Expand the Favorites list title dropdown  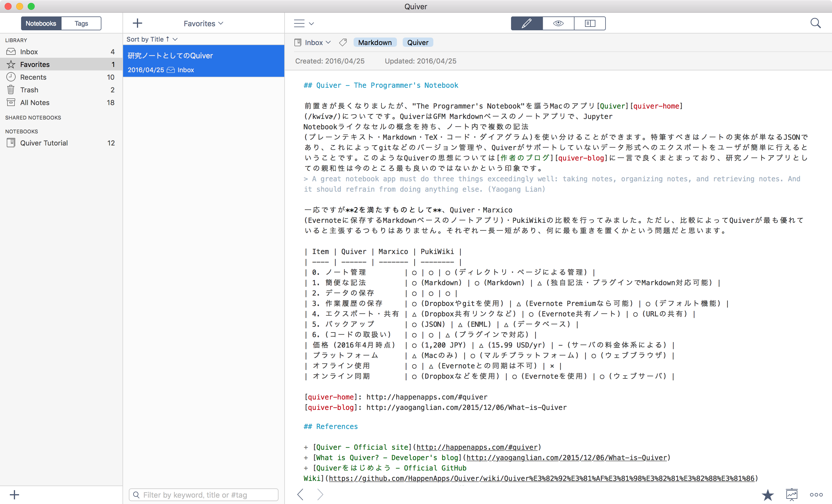204,23
